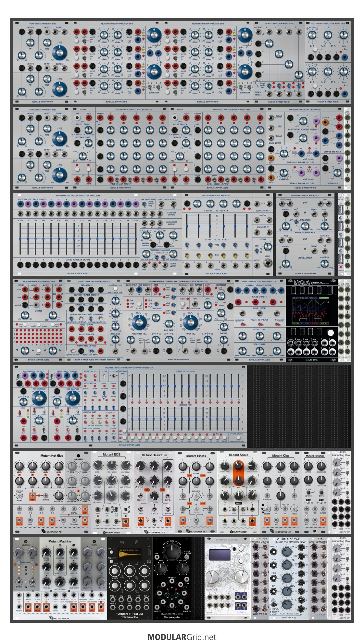Click the Hexinverter logo beneath Mutant Snare
Viewport: 364px width, 644px height.
pyautogui.click(x=238, y=532)
